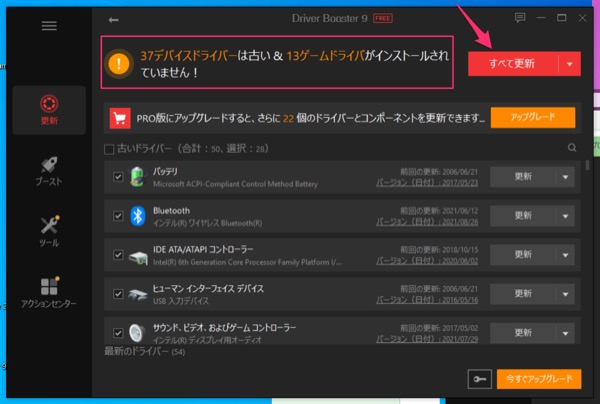The image size is (600, 404).
Task: Click the driver list vertical scrollbar
Action: (587, 165)
